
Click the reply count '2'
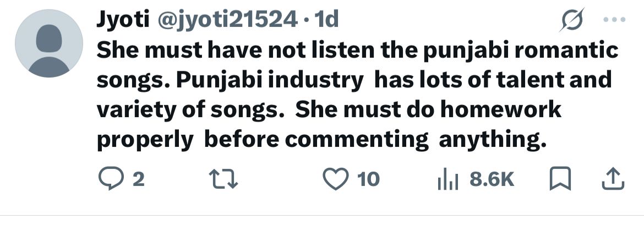(x=138, y=179)
